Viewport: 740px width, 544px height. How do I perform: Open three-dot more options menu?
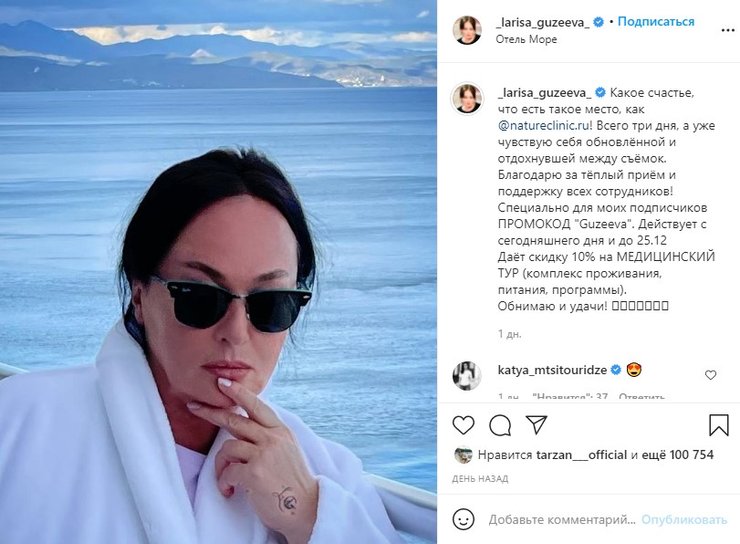click(x=728, y=30)
